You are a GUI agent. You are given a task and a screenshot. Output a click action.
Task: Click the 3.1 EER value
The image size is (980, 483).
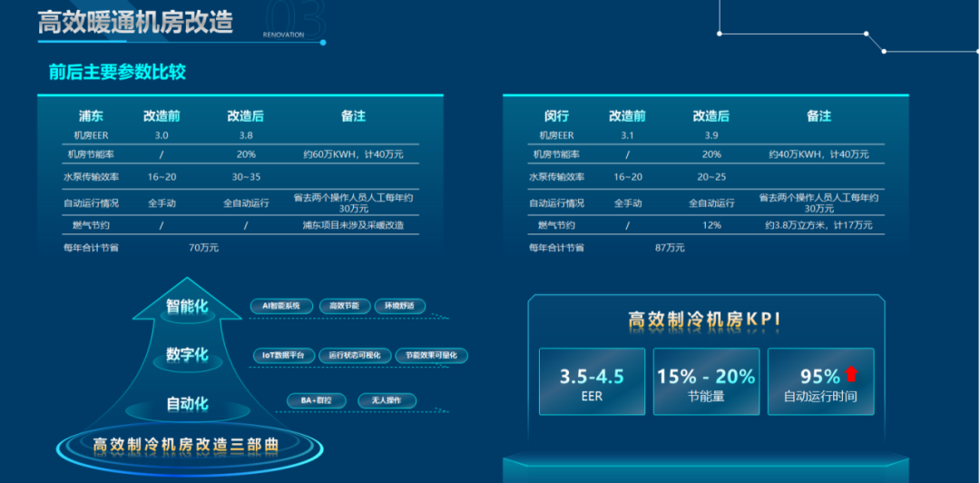tap(628, 134)
